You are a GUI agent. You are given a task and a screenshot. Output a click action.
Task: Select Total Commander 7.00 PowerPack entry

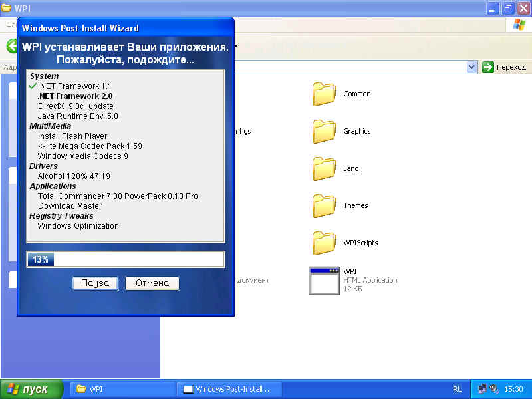pos(118,196)
